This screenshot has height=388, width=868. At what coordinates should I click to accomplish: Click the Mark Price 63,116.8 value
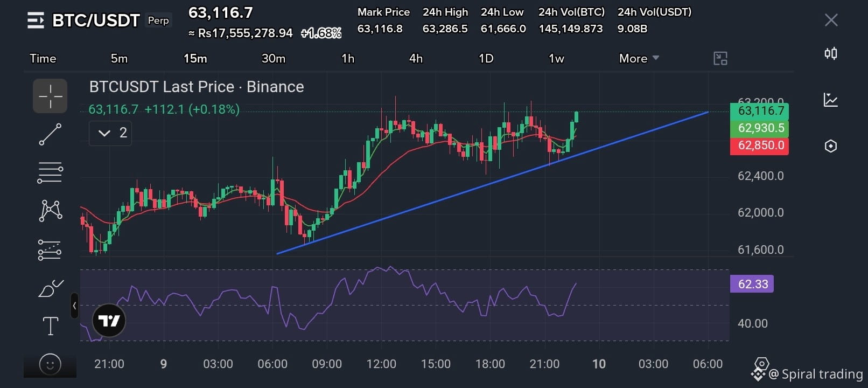pos(380,29)
